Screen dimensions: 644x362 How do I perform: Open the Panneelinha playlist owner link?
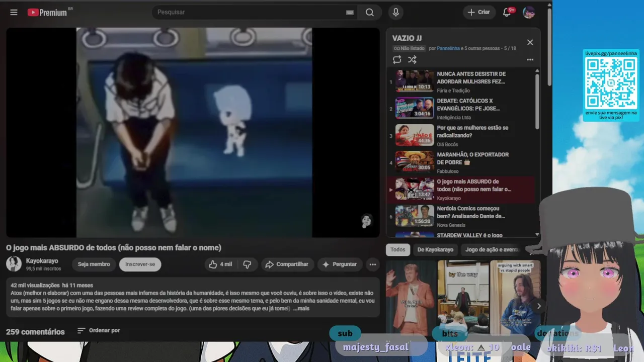click(448, 48)
